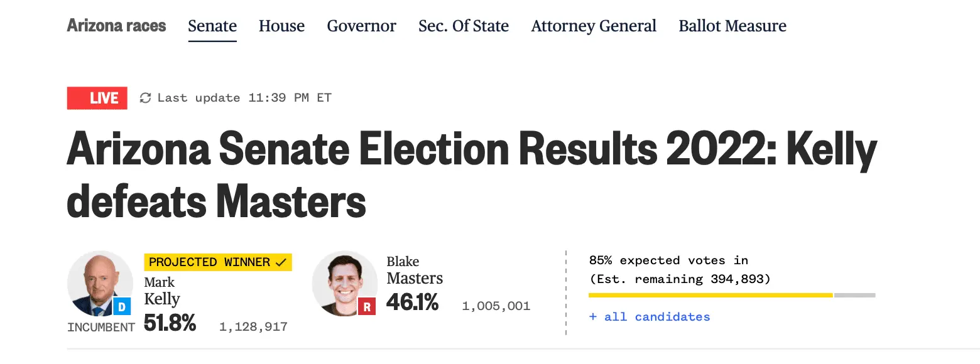This screenshot has width=980, height=364.
Task: Click the Projected Winner checkmark icon
Action: click(281, 262)
